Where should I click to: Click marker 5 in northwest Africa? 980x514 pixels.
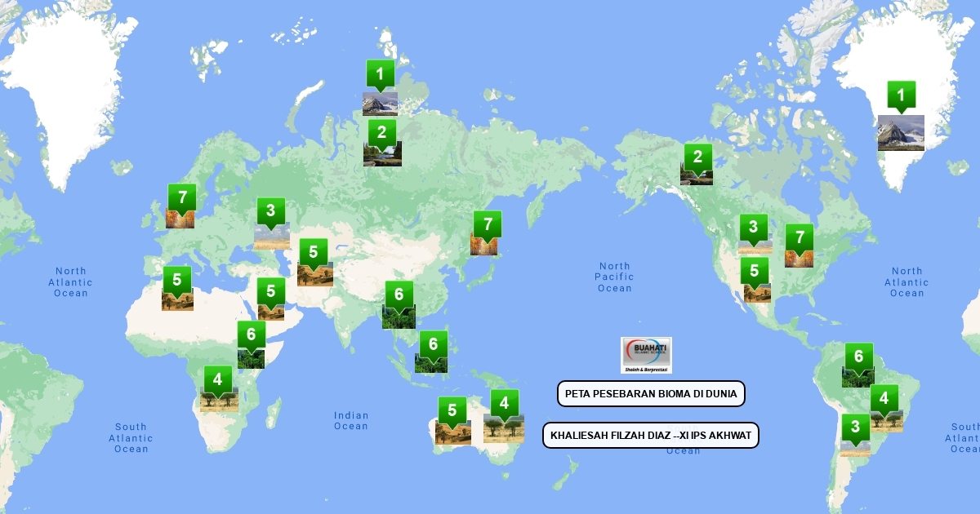[176, 280]
